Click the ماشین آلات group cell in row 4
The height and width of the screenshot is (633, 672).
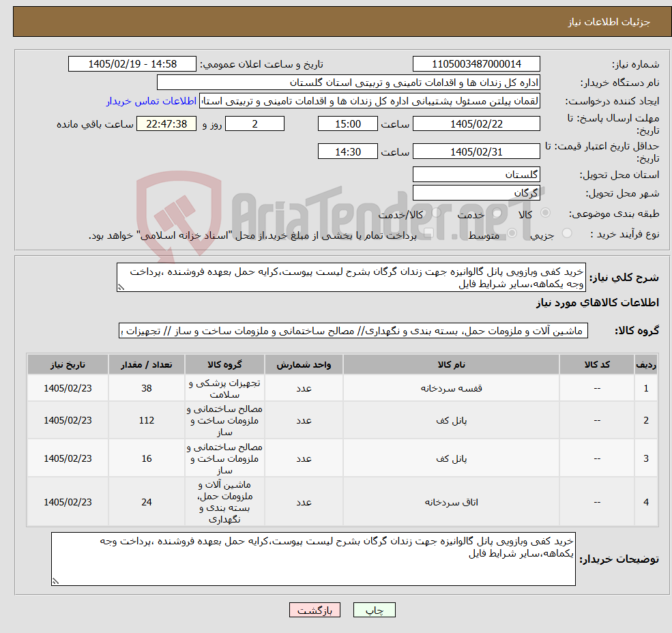(224, 502)
